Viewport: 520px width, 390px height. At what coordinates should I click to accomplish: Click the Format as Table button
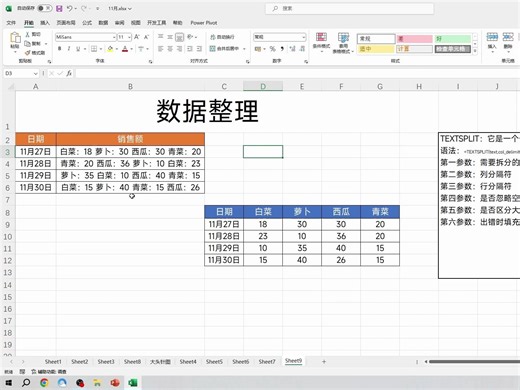pyautogui.click(x=343, y=43)
